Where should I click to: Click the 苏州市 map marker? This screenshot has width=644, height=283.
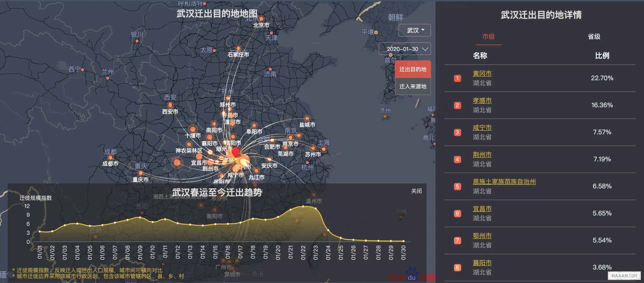(x=313, y=148)
